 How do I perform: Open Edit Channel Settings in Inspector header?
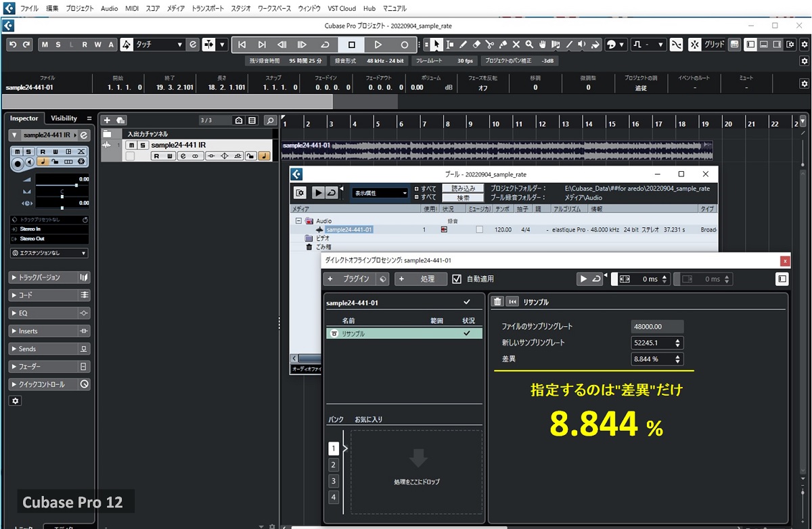point(85,135)
